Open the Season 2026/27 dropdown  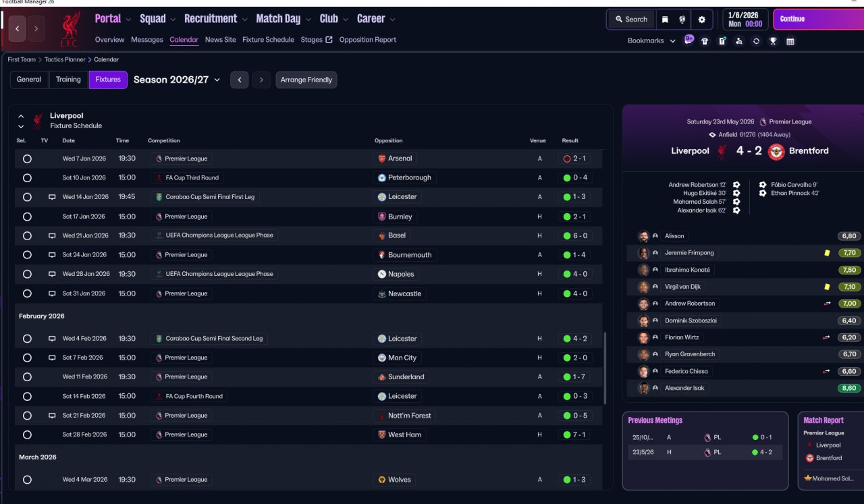click(177, 80)
